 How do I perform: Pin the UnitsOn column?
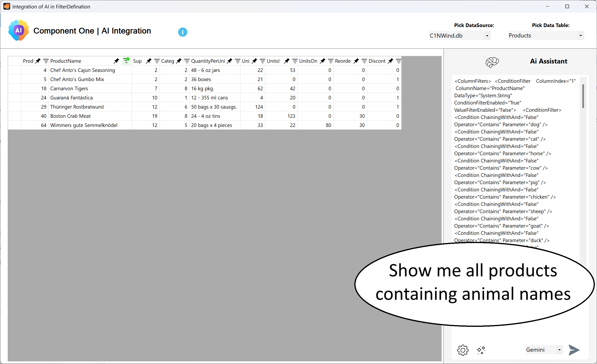pos(322,61)
